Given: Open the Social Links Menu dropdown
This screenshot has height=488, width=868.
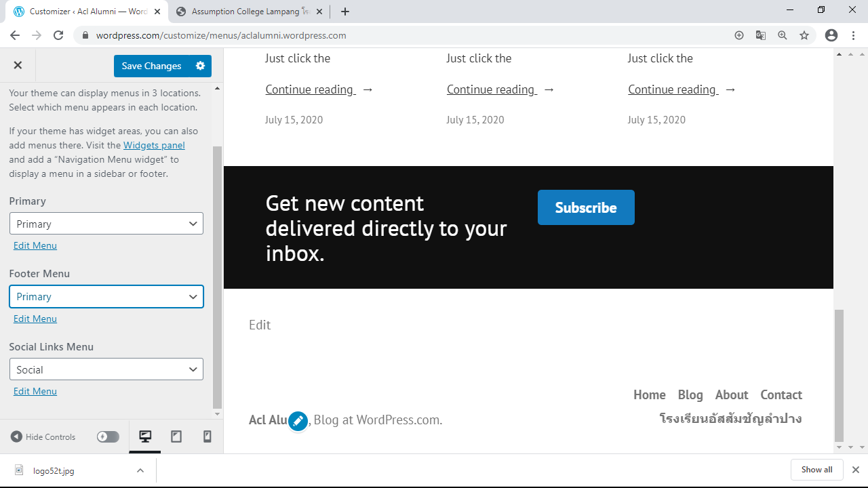Looking at the screenshot, I should tap(106, 369).
